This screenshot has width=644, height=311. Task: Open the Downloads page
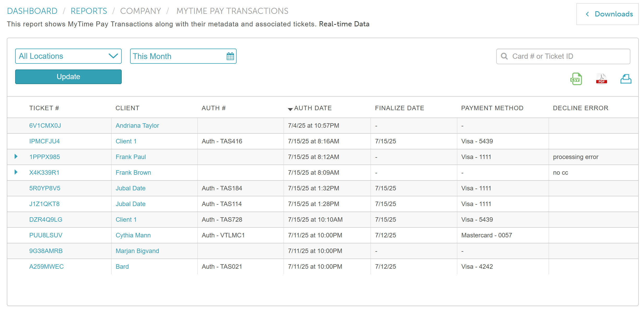(x=607, y=14)
